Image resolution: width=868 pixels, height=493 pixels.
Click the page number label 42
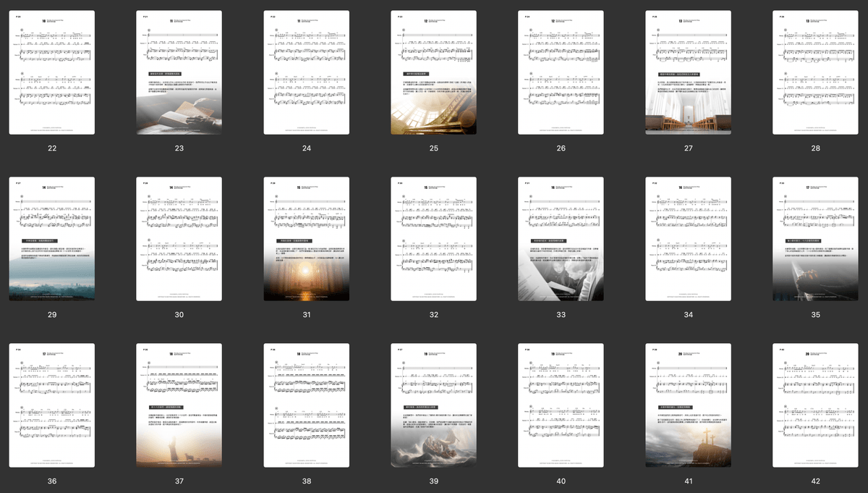(x=816, y=481)
